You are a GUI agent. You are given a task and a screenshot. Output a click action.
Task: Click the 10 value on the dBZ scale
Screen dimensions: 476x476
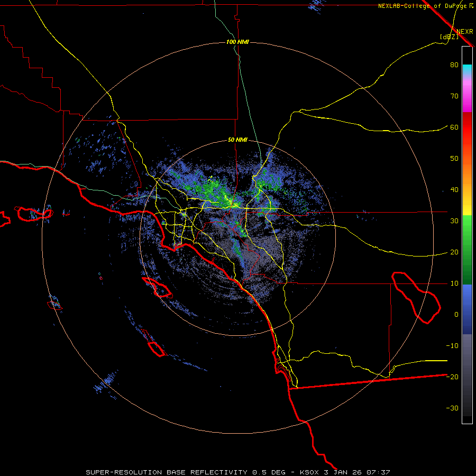454,283
